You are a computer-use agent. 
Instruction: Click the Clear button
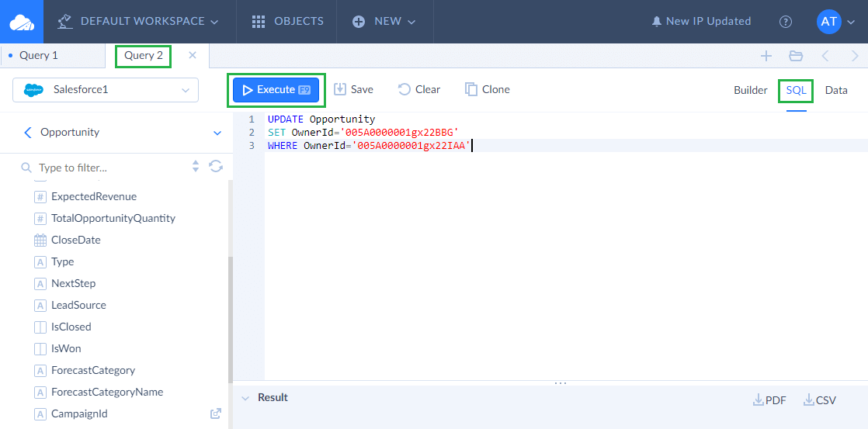click(x=419, y=90)
